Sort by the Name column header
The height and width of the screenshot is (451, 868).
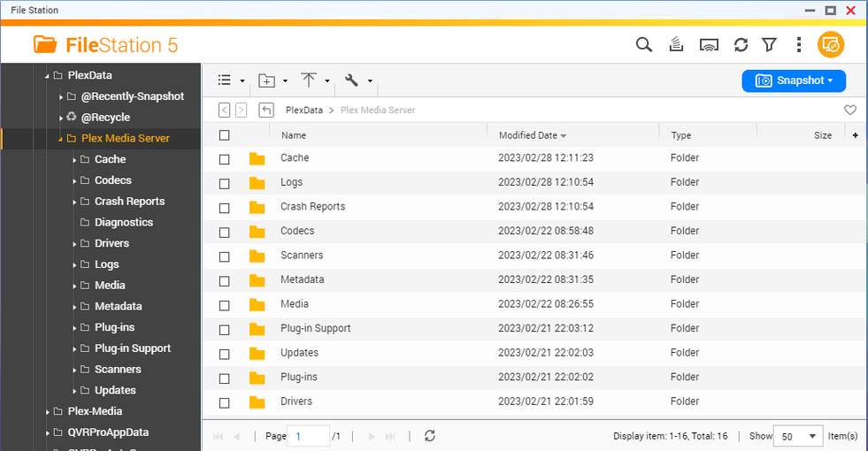294,135
